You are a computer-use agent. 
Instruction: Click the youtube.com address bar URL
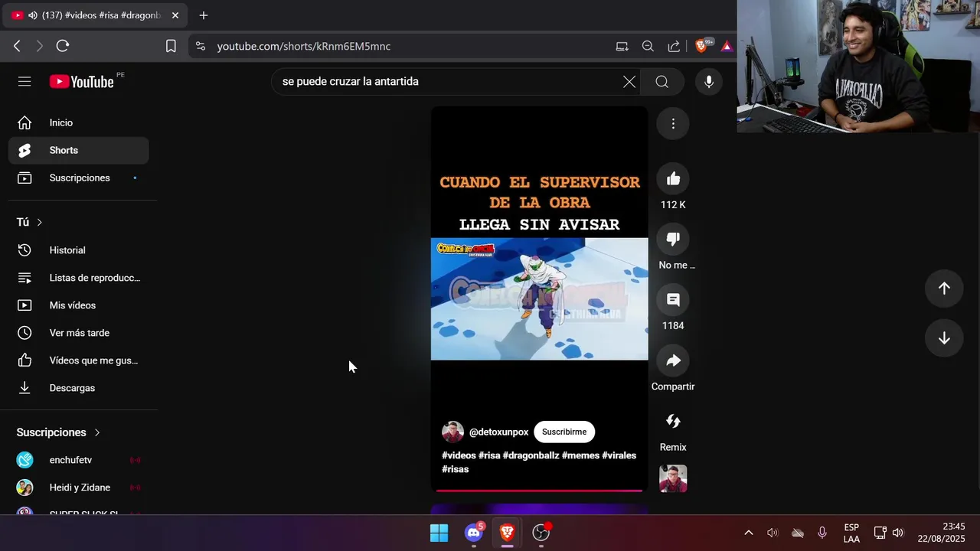(x=304, y=46)
